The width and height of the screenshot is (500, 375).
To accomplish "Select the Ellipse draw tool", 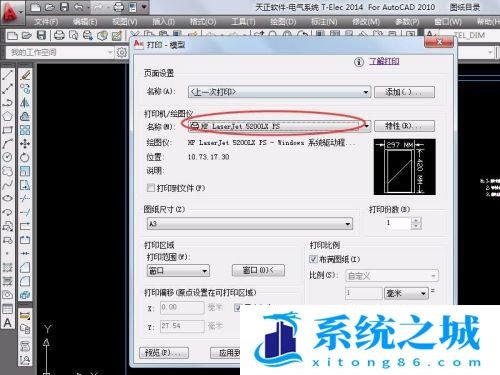I will coord(8,198).
